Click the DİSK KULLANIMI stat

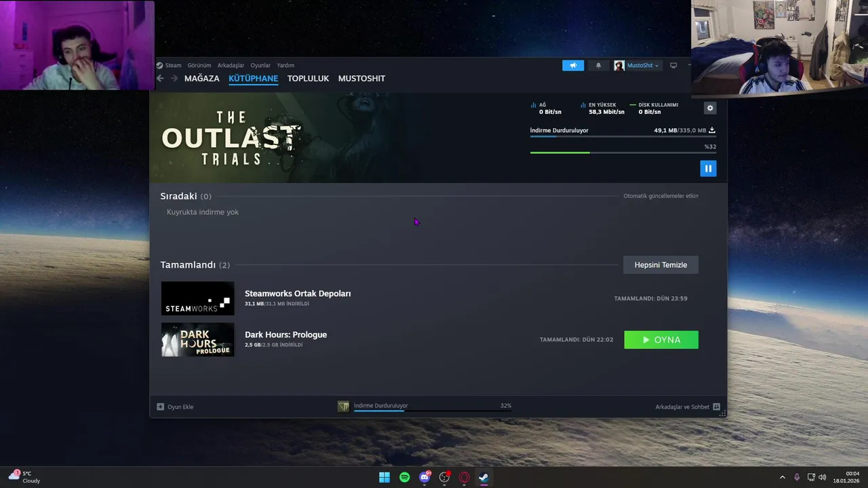[654, 108]
